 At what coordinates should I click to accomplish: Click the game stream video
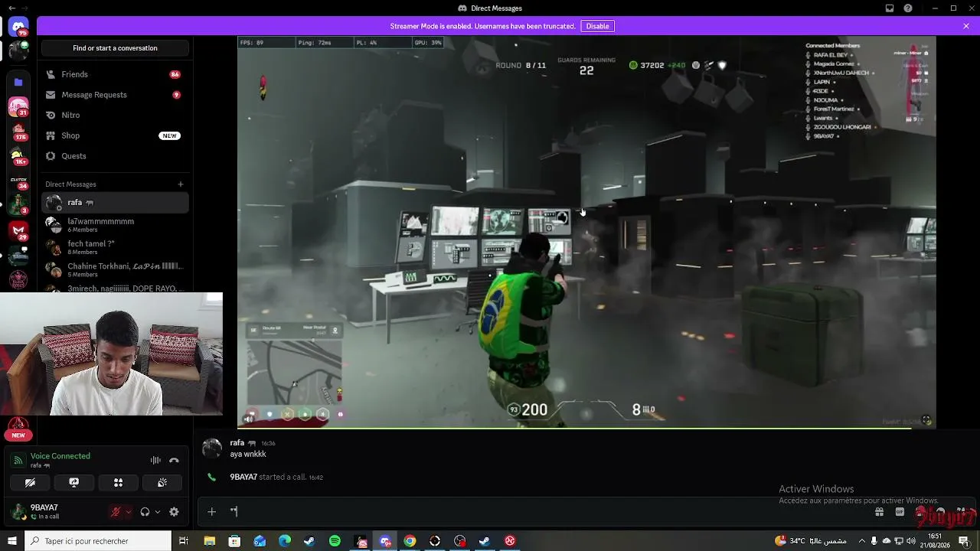tap(586, 232)
